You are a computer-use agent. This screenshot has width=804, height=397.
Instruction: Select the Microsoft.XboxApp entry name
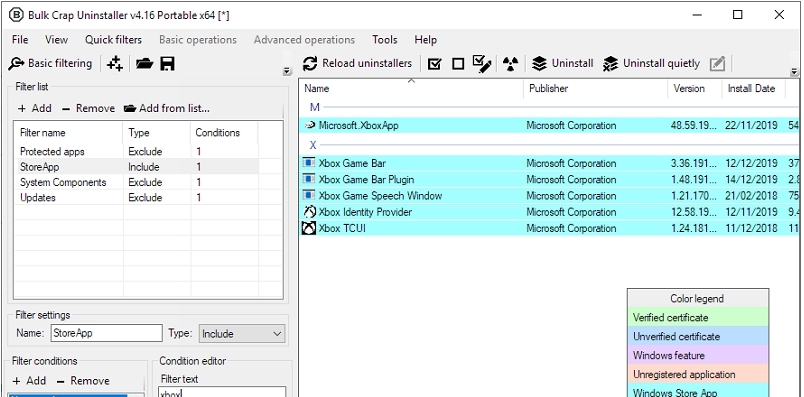pyautogui.click(x=358, y=125)
